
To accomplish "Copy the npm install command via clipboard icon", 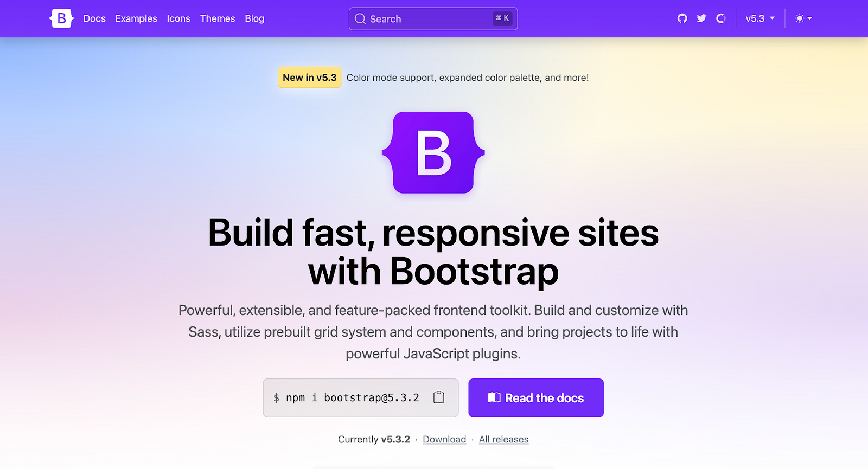I will click(439, 397).
